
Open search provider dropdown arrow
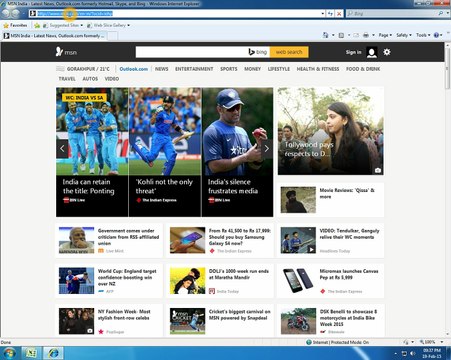tap(448, 13)
